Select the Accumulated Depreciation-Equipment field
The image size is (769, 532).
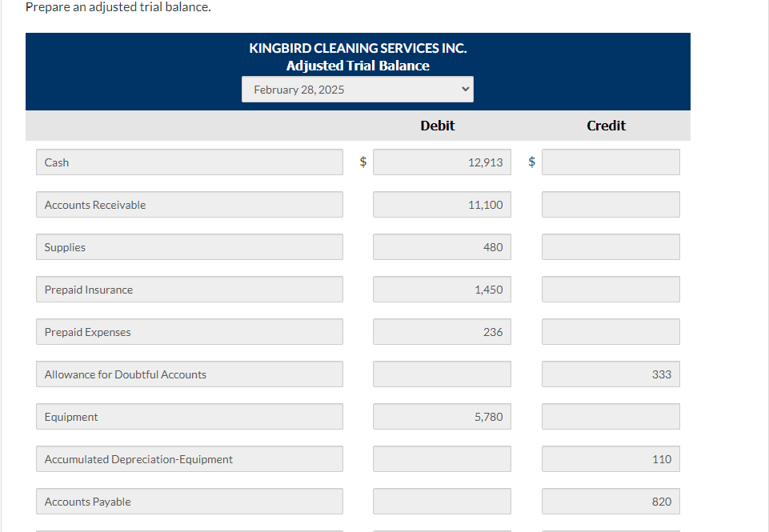[189, 458]
